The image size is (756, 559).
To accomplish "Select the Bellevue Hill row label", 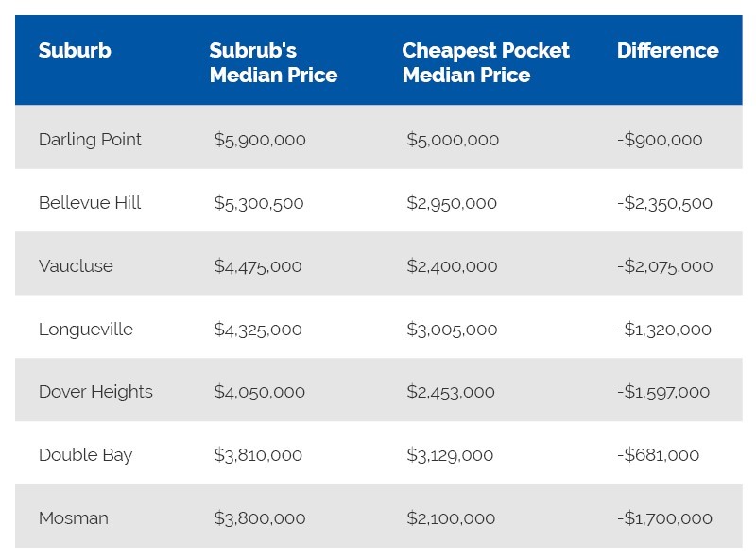I will click(90, 203).
